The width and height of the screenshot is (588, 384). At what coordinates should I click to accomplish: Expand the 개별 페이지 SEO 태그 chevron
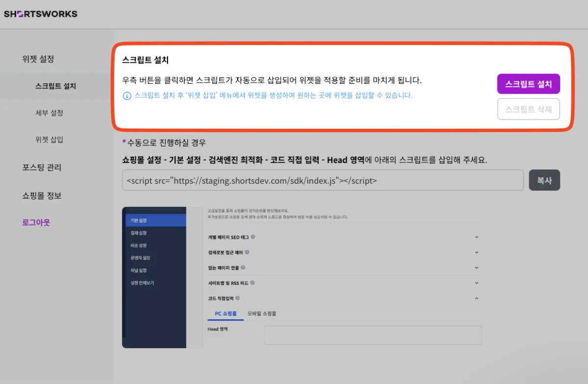[477, 237]
